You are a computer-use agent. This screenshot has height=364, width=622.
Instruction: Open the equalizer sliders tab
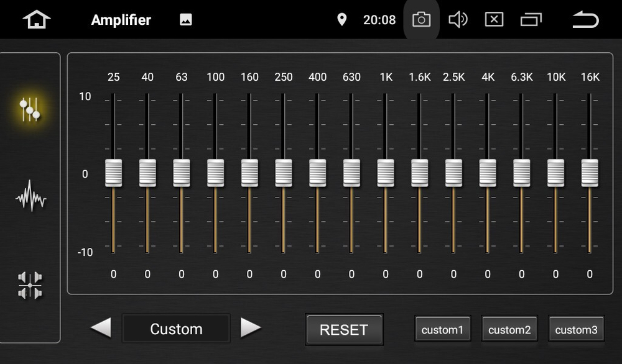30,110
